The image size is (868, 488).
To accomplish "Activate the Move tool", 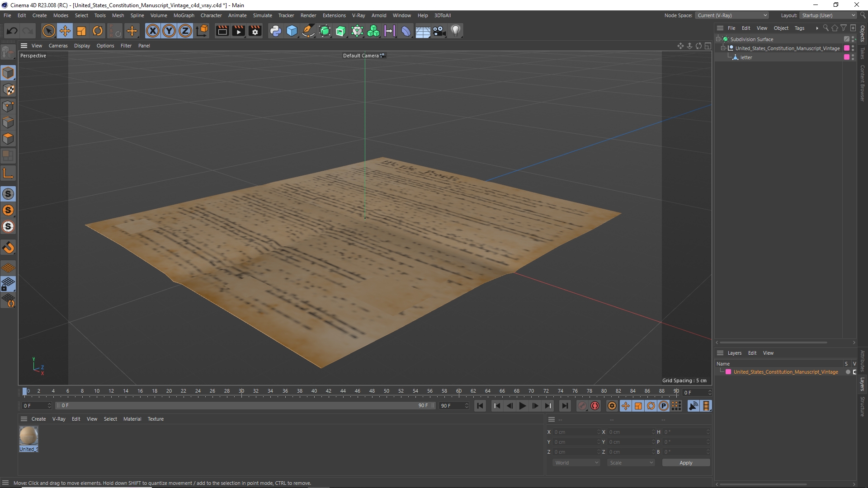I will pos(65,31).
